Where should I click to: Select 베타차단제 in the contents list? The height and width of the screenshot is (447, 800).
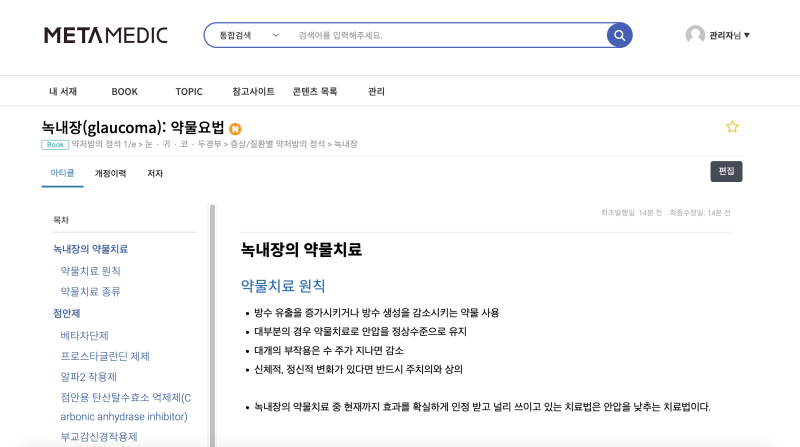(84, 335)
